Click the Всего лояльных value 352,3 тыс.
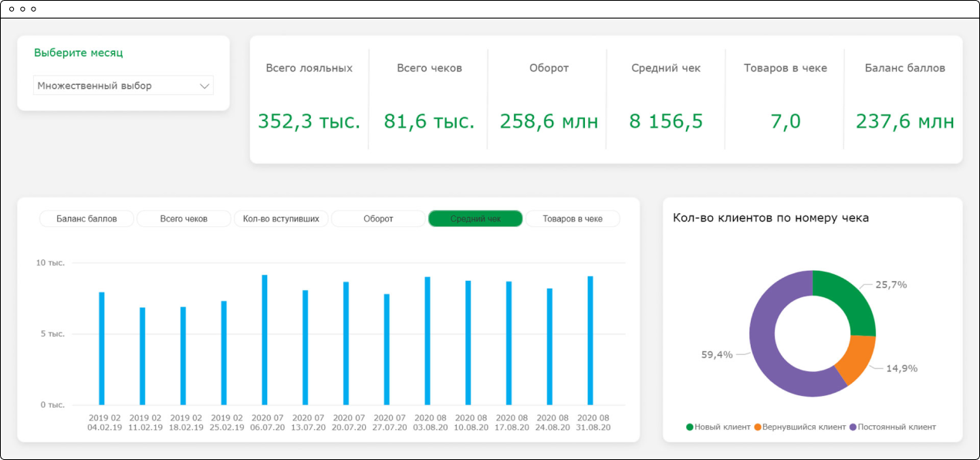980x460 pixels. tap(309, 122)
